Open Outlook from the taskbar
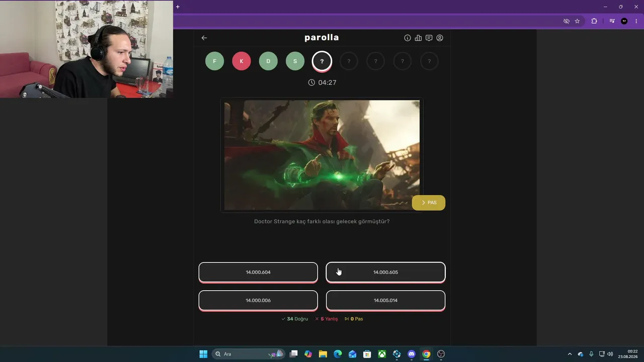Screen dimensions: 644x362 [x=353, y=354]
